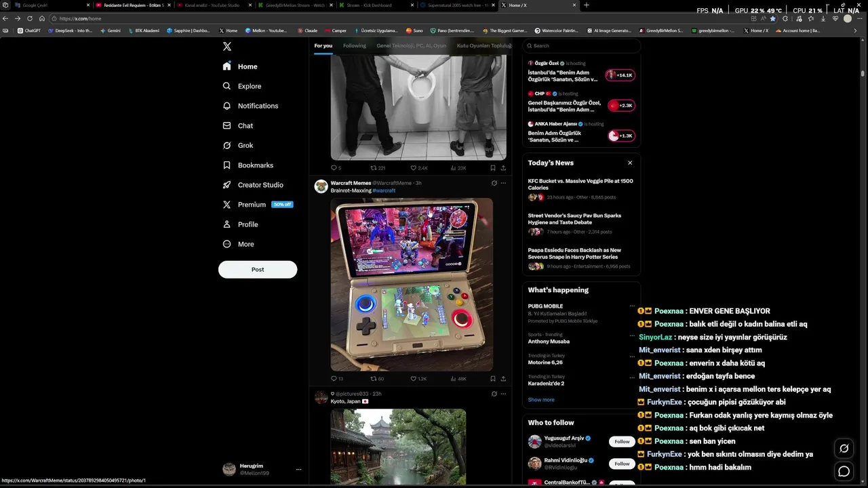Open the Kutu Oyunları Topluluğu tab
This screenshot has width=868, height=488.
pyautogui.click(x=484, y=45)
